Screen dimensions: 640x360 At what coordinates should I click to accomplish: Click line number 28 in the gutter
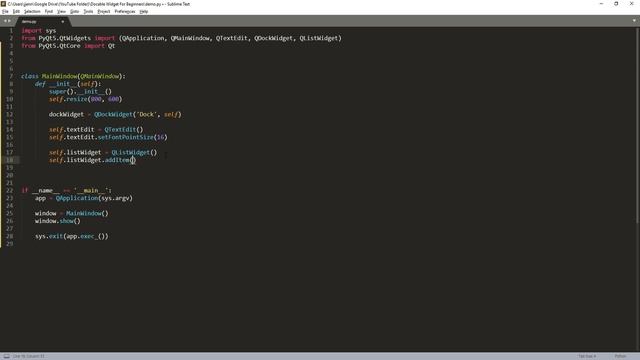(x=9, y=236)
